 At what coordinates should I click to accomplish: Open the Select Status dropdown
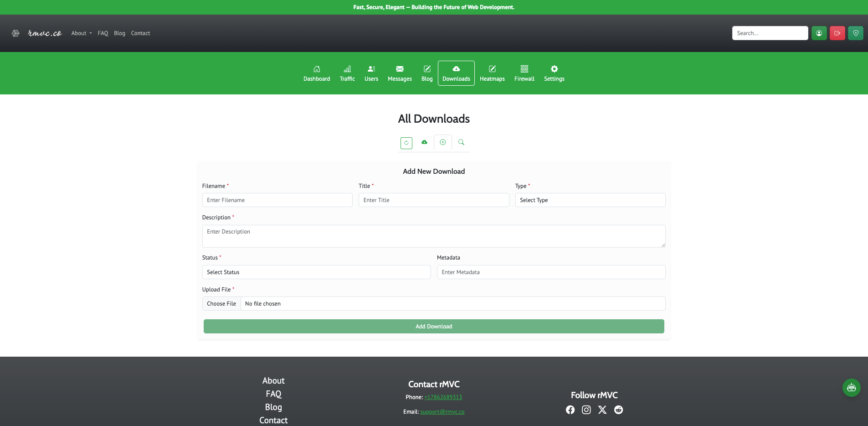[316, 272]
